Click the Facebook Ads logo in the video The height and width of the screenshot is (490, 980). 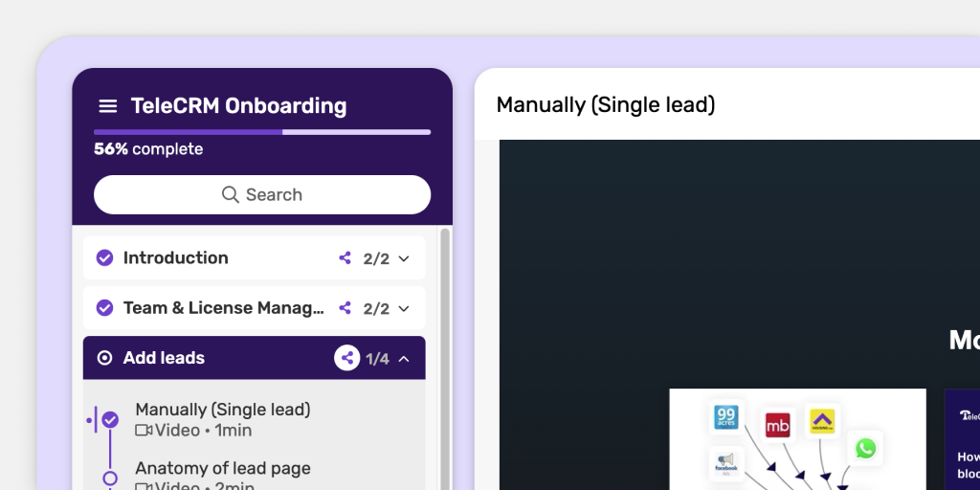[x=726, y=464]
